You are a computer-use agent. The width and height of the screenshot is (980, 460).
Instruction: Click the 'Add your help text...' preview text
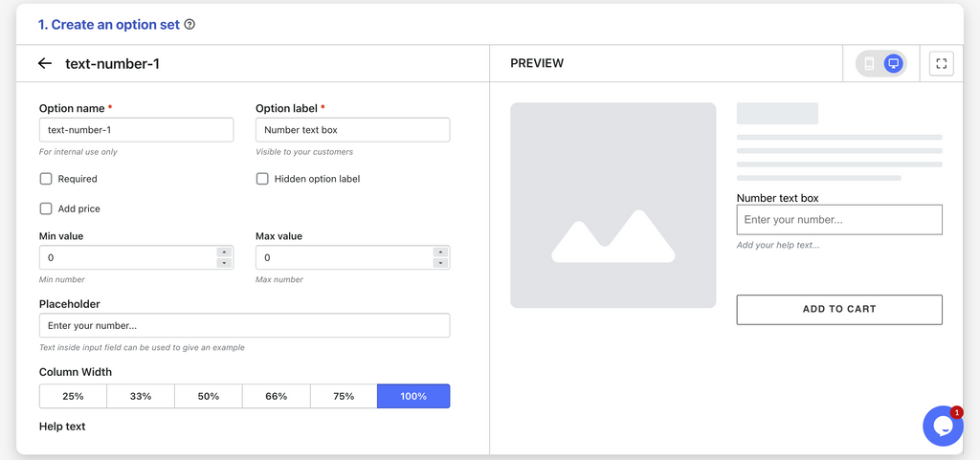(778, 245)
